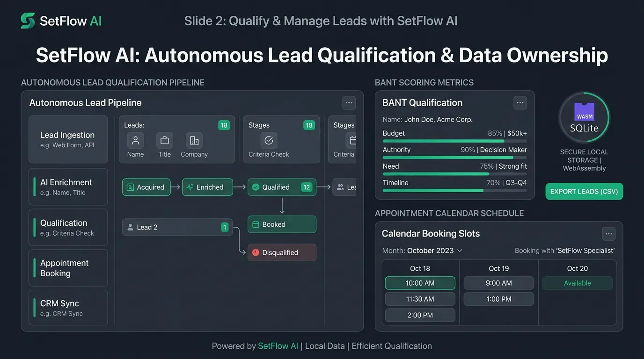
Task: Click the person icon on Lead 2
Action: click(131, 227)
